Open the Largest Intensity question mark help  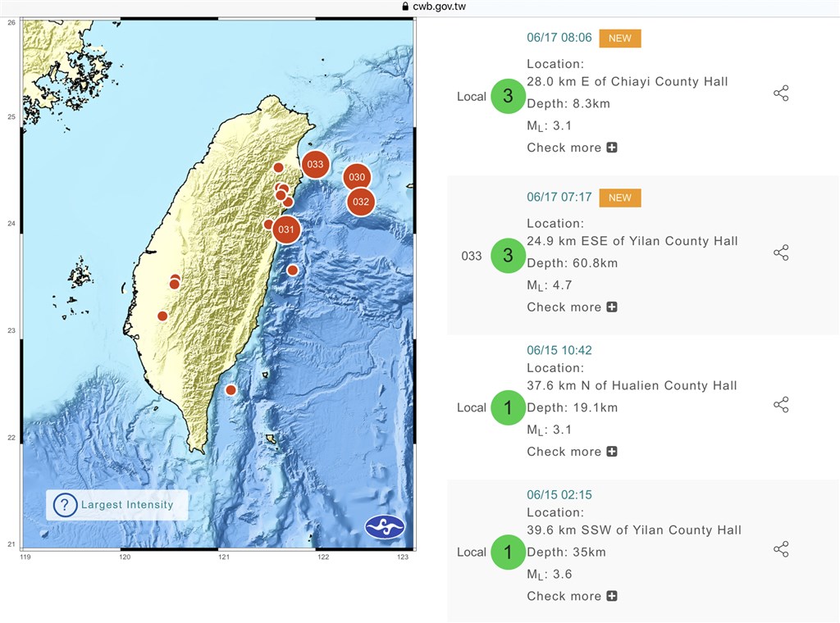click(66, 505)
